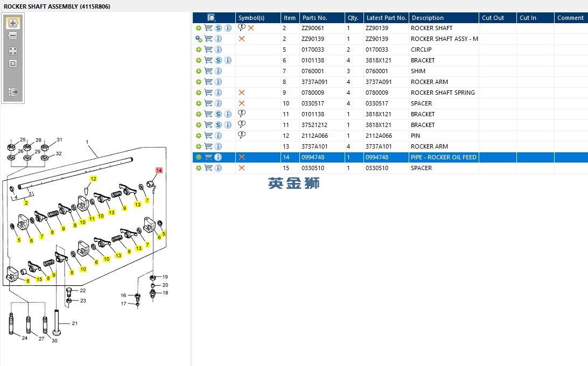
Task: Zoom in on the diagram with plus tool
Action: (x=13, y=23)
